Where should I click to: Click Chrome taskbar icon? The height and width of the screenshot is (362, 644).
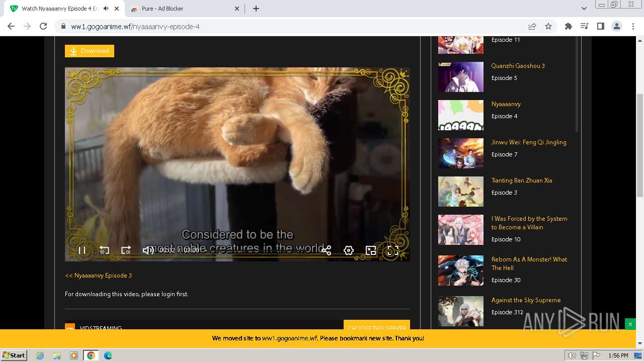coord(91,355)
